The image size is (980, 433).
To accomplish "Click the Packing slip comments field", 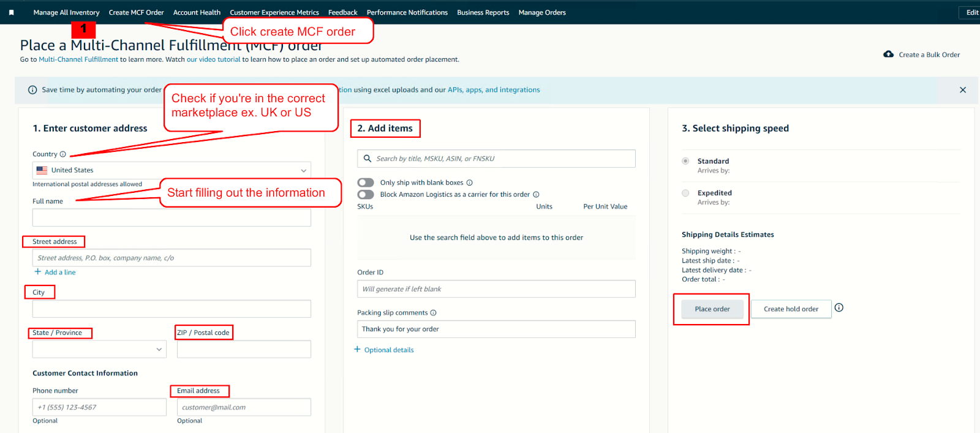I will pos(496,329).
